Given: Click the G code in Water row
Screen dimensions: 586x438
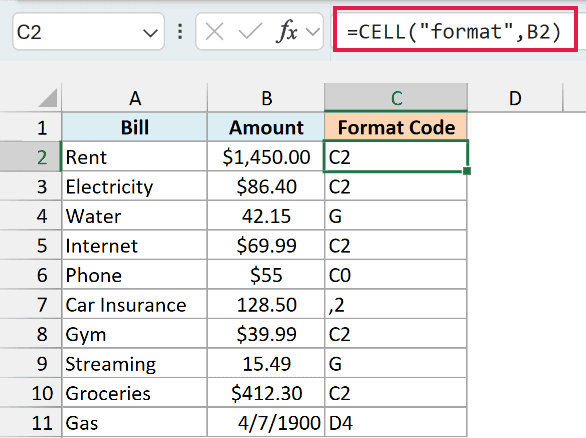Looking at the screenshot, I should [396, 216].
